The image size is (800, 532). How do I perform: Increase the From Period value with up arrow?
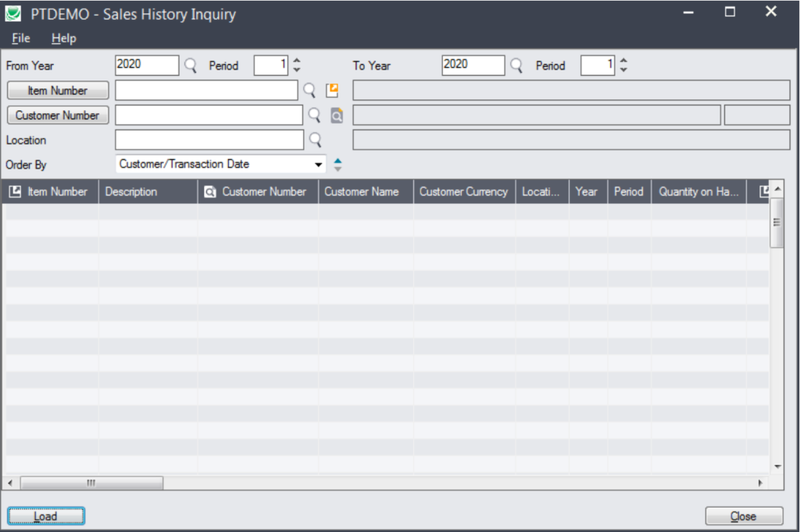(x=296, y=61)
